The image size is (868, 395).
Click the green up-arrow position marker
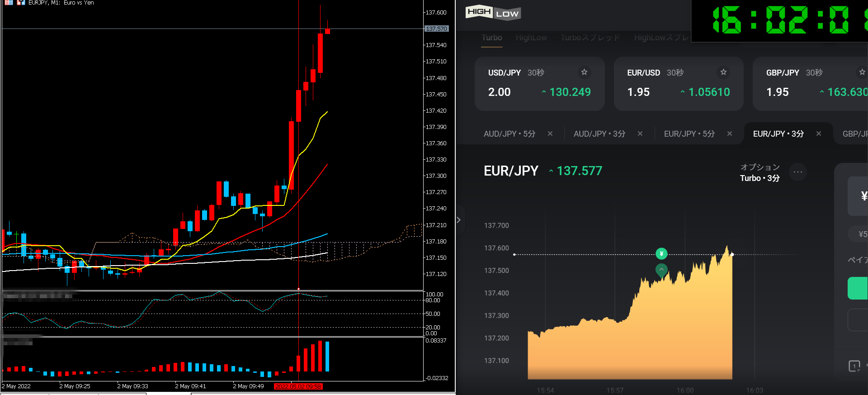(x=661, y=270)
